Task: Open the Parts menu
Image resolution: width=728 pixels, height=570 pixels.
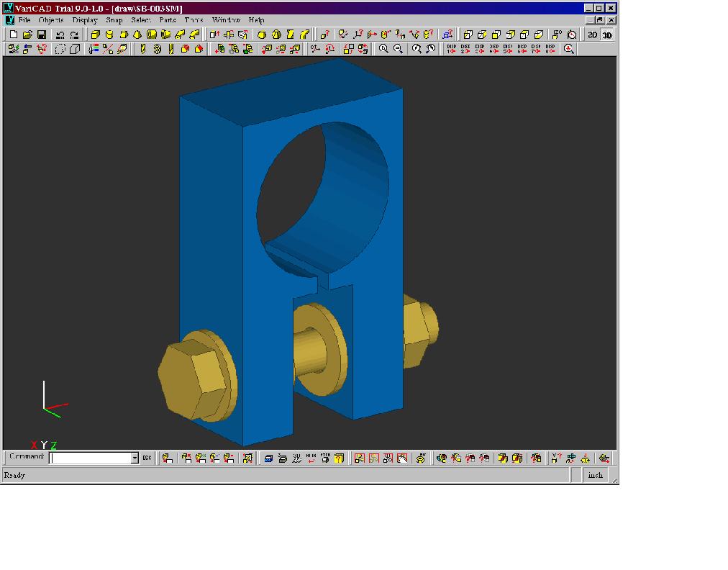Action: 168,20
